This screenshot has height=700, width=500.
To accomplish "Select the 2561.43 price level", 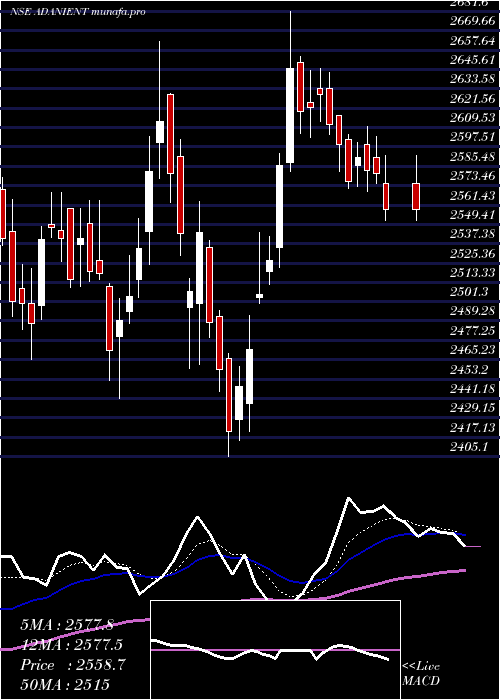I will point(472,196).
